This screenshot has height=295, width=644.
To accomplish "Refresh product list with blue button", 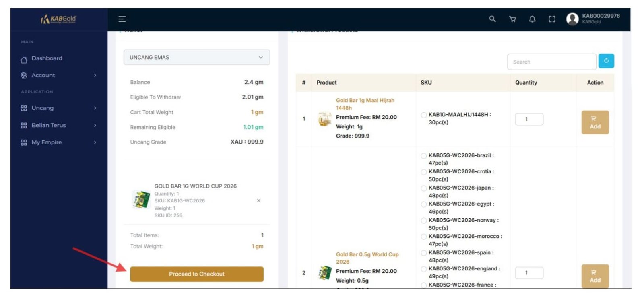I will point(606,61).
